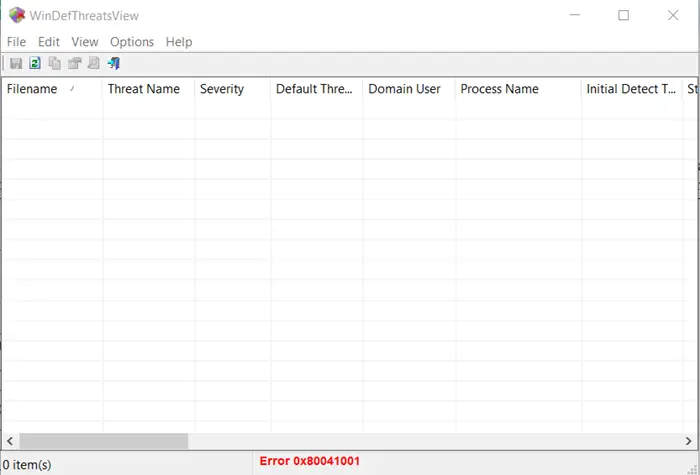Screen dimensions: 700x475
Task: Click the horizontal scrollbar thumb
Action: 104,442
